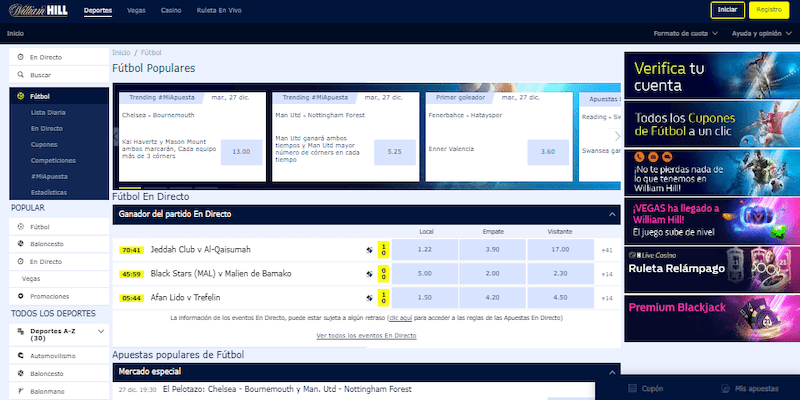Image resolution: width=800 pixels, height=400 pixels.
Task: Open the VEGAS ha llegado banner
Action: (712, 221)
